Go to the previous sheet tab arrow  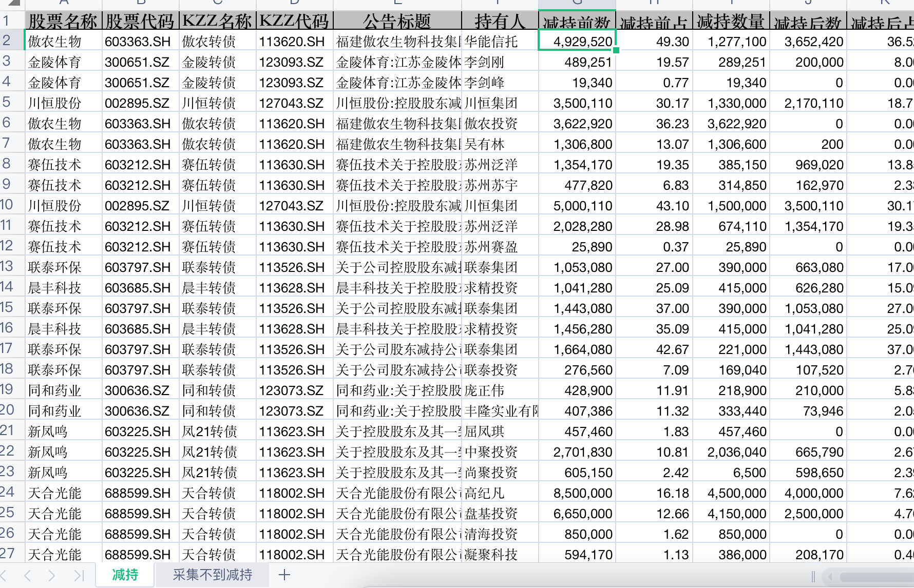(28, 575)
